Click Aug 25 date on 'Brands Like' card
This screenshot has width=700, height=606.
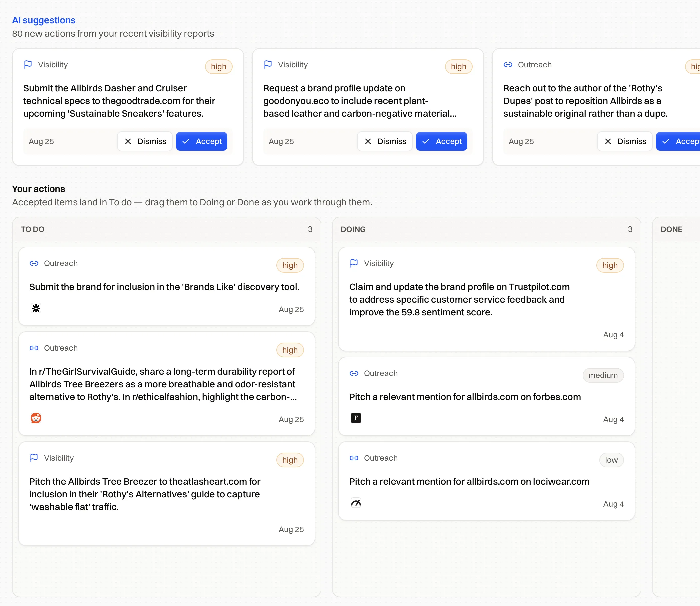[x=291, y=309]
